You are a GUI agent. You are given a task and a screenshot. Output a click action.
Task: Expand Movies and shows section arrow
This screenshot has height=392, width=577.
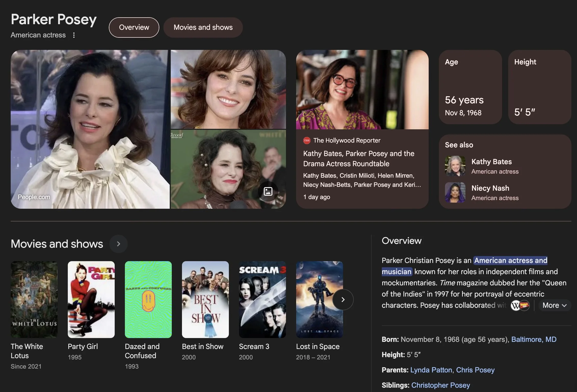pyautogui.click(x=118, y=244)
